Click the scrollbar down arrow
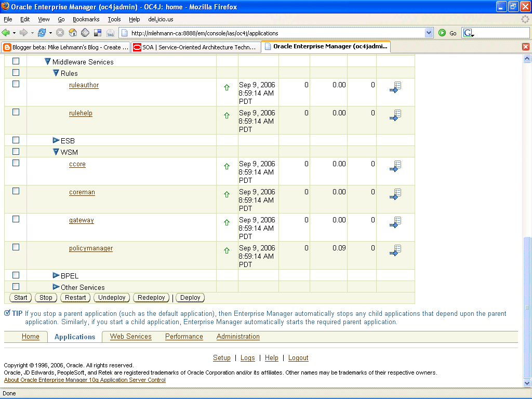 [x=527, y=383]
